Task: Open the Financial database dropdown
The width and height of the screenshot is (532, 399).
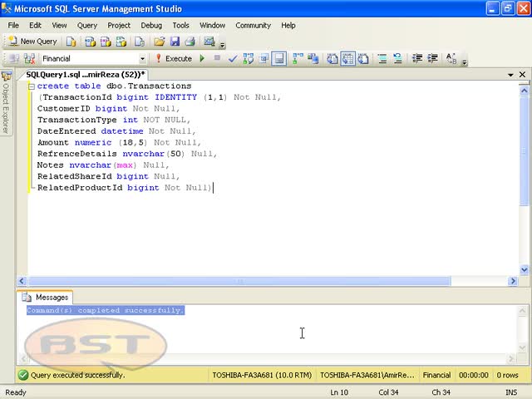Action: (142, 59)
